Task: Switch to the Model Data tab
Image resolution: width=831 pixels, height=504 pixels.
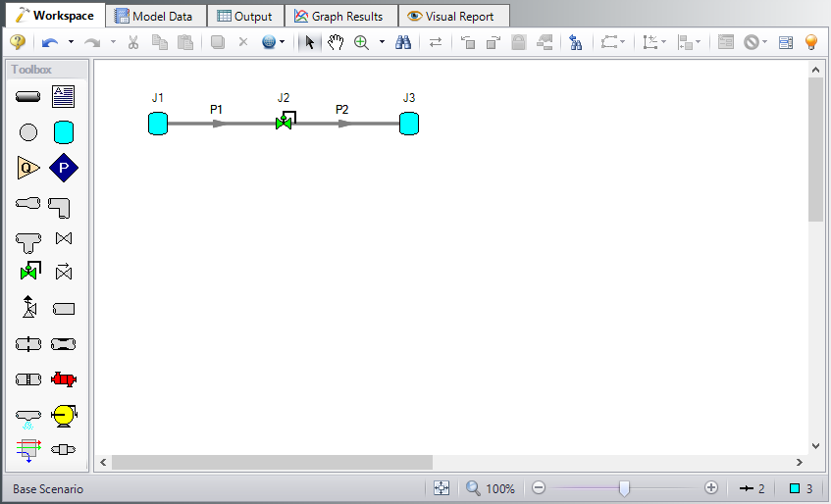Action: 156,16
